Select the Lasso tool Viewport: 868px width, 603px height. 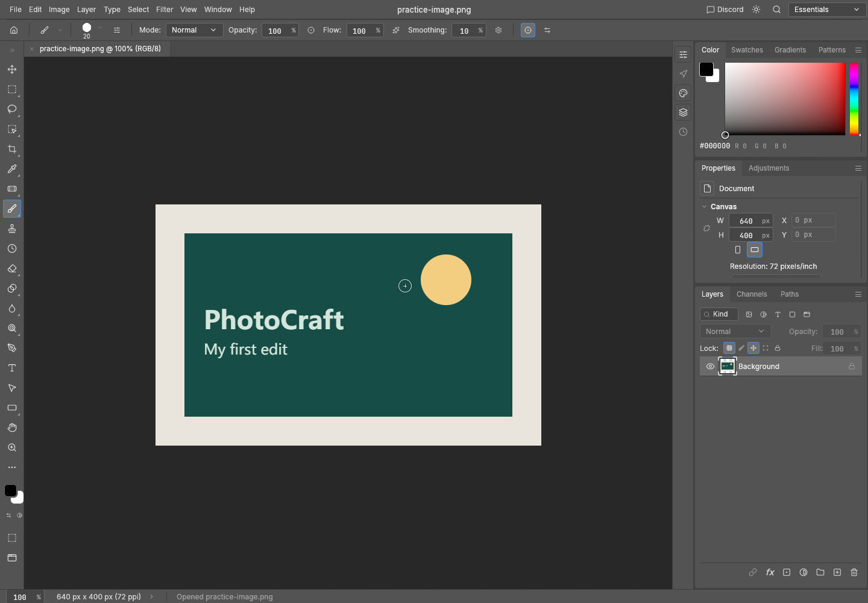click(12, 109)
